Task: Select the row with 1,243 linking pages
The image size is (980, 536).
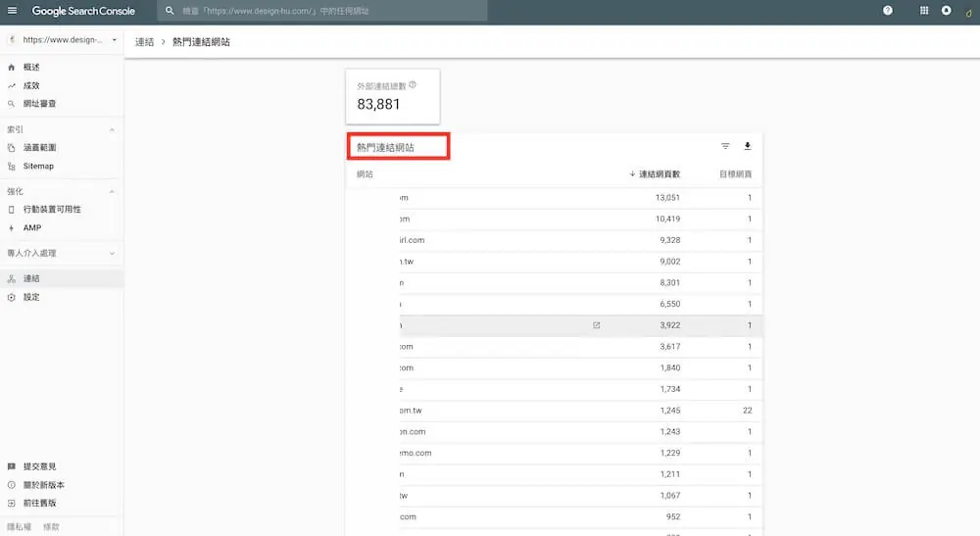Action: [555, 432]
